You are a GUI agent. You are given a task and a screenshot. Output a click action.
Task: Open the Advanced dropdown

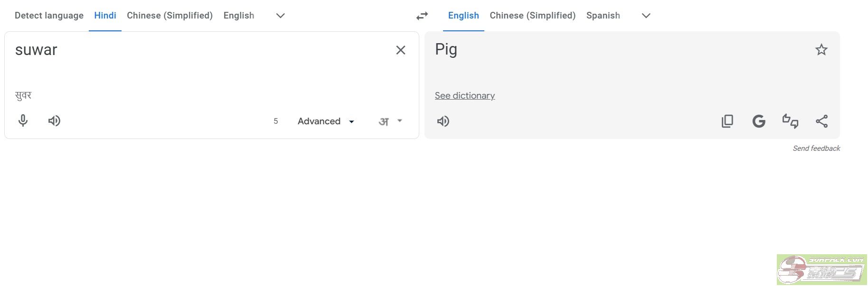[x=326, y=121]
